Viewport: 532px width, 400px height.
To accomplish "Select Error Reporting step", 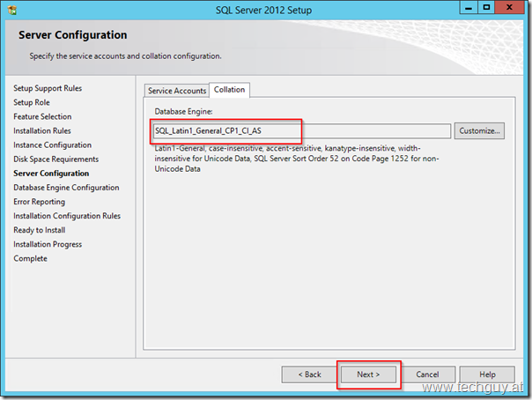I will (39, 202).
